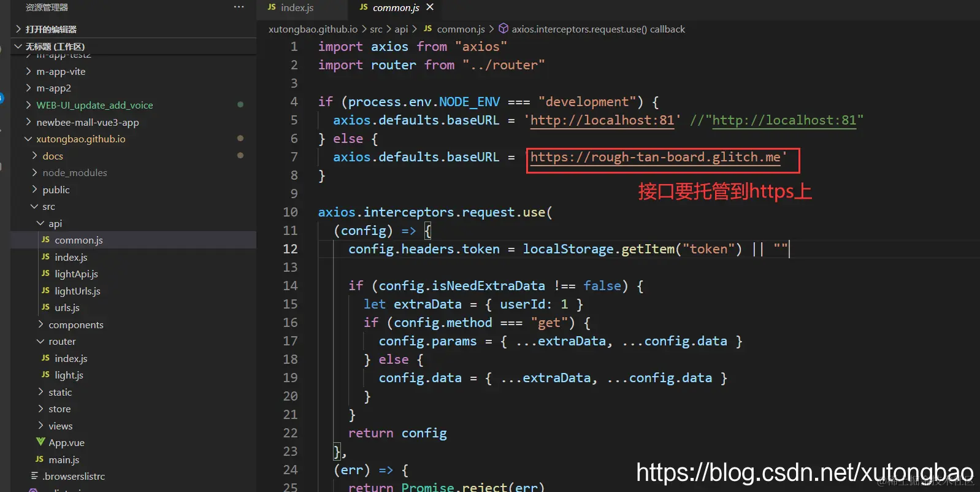The height and width of the screenshot is (492, 980).
Task: Expand the WEB-UI_update_add_voice folder
Action: (x=94, y=106)
